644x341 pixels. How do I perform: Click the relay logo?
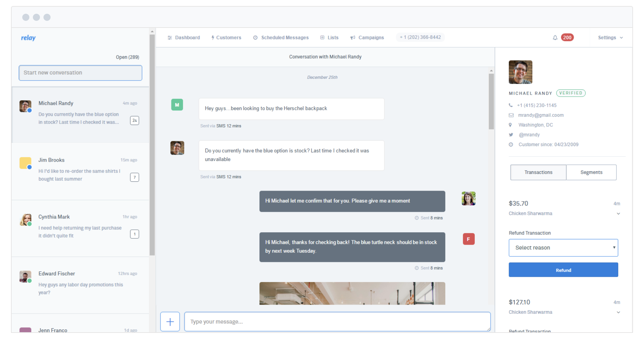tap(28, 38)
